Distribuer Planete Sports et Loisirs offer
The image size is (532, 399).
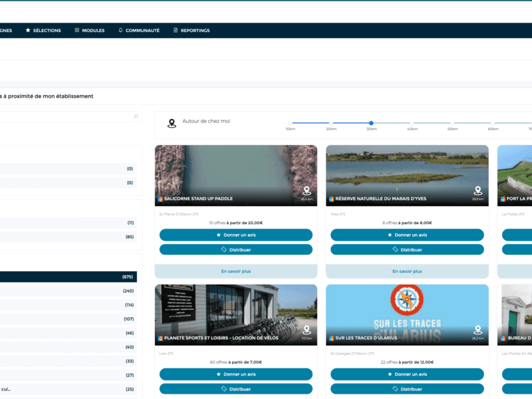click(236, 389)
